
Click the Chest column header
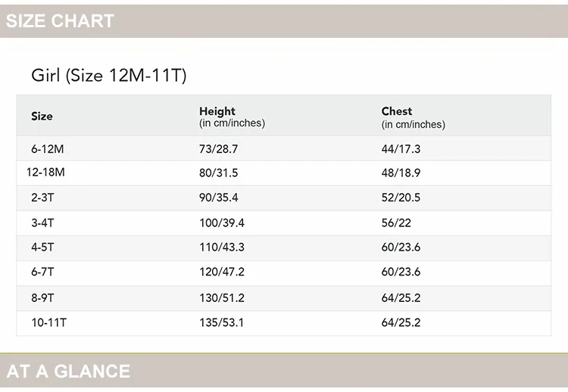[413, 117]
